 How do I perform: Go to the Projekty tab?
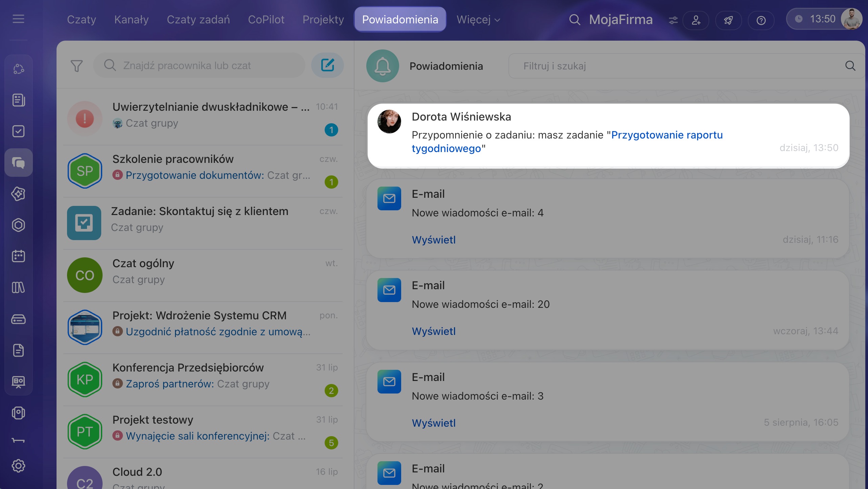[x=323, y=20]
